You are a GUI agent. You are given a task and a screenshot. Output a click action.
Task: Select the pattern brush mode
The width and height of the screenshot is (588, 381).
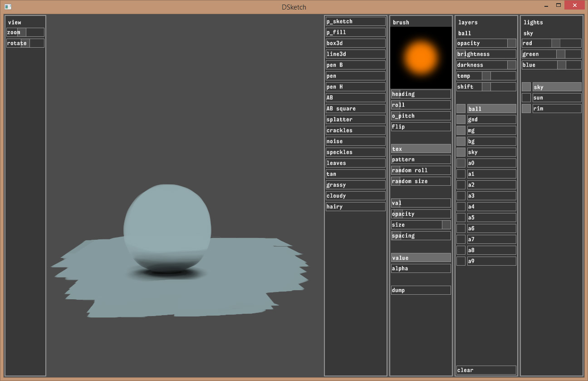421,159
